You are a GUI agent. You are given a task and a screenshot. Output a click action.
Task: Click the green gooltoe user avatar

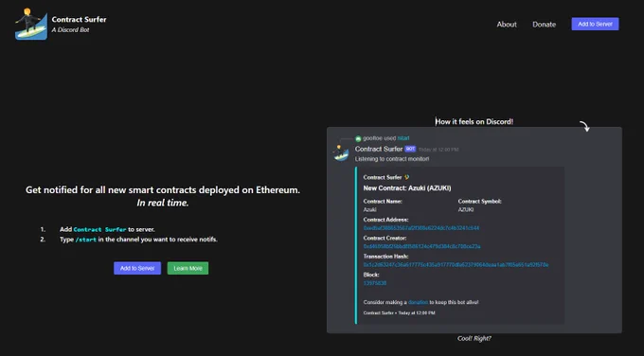pyautogui.click(x=358, y=139)
